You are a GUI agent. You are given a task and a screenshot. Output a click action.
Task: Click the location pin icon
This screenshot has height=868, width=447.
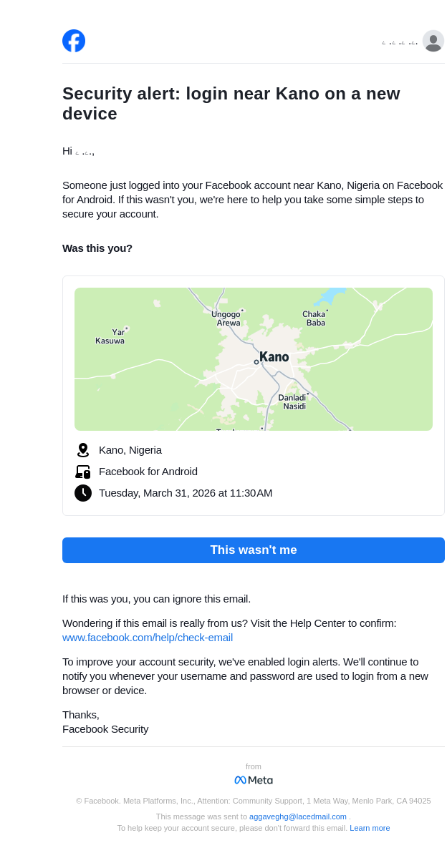[x=83, y=450]
